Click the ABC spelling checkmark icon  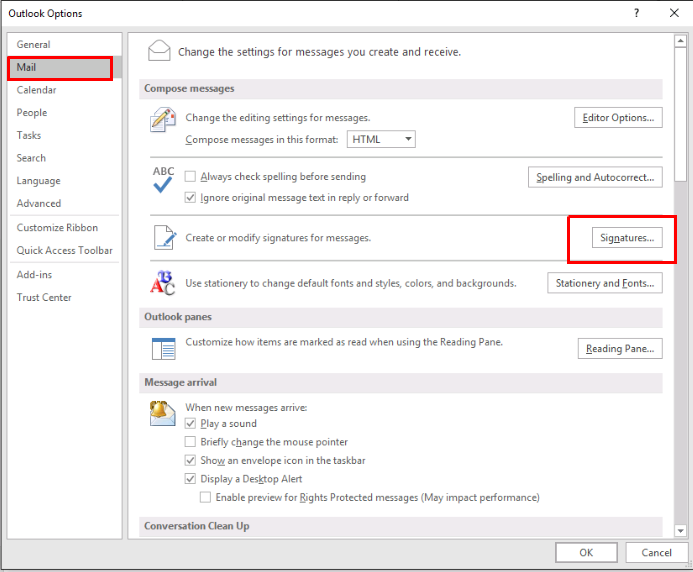click(x=162, y=179)
